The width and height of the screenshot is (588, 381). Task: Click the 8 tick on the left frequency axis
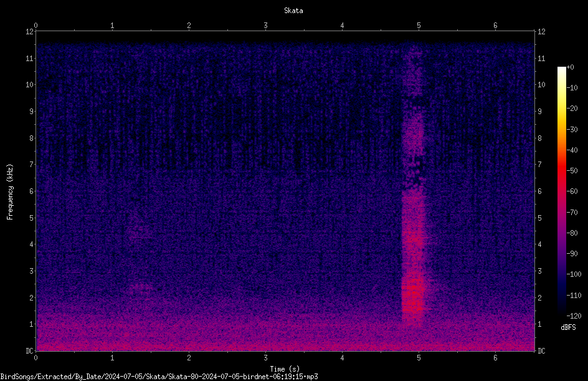[32, 138]
